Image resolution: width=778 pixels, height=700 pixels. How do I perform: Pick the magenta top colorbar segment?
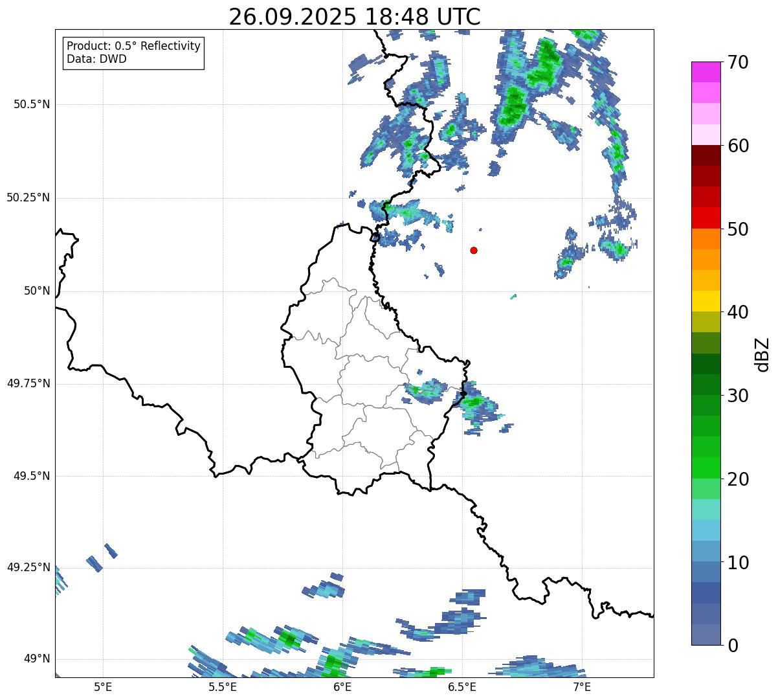pyautogui.click(x=706, y=72)
